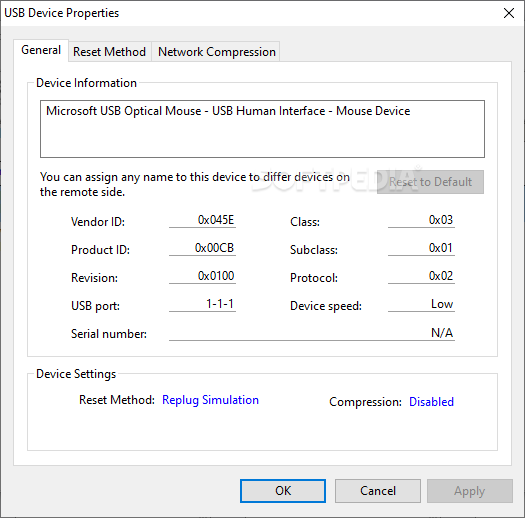
Task: Switch to the General tab
Action: [x=41, y=50]
